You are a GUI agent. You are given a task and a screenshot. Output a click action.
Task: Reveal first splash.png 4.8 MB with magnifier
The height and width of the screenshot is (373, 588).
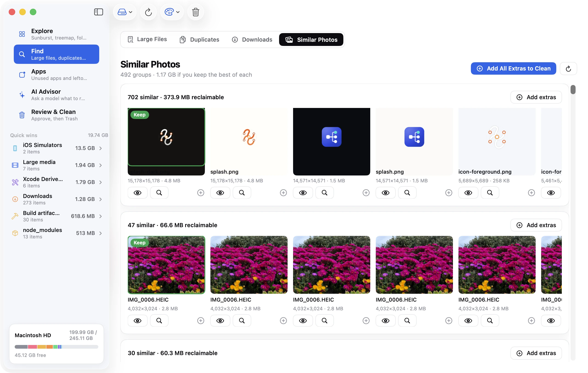point(242,193)
